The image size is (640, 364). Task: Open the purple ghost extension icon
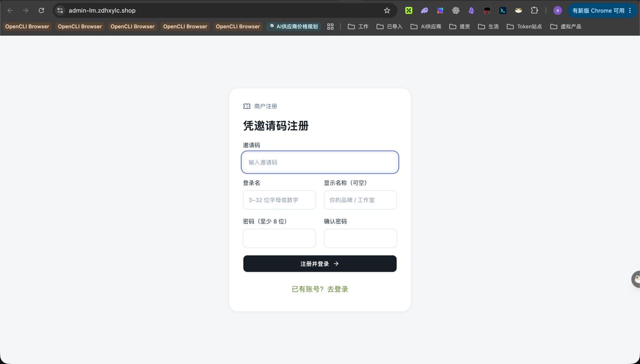pos(424,11)
